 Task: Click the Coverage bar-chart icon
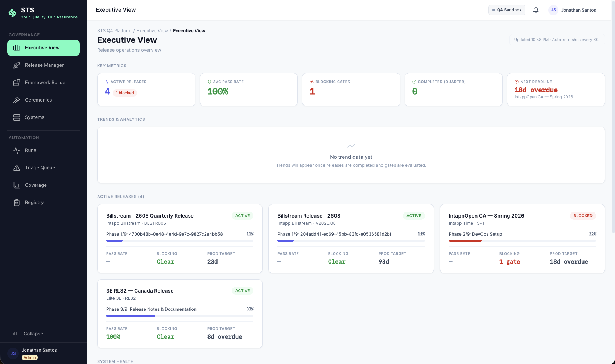17,185
